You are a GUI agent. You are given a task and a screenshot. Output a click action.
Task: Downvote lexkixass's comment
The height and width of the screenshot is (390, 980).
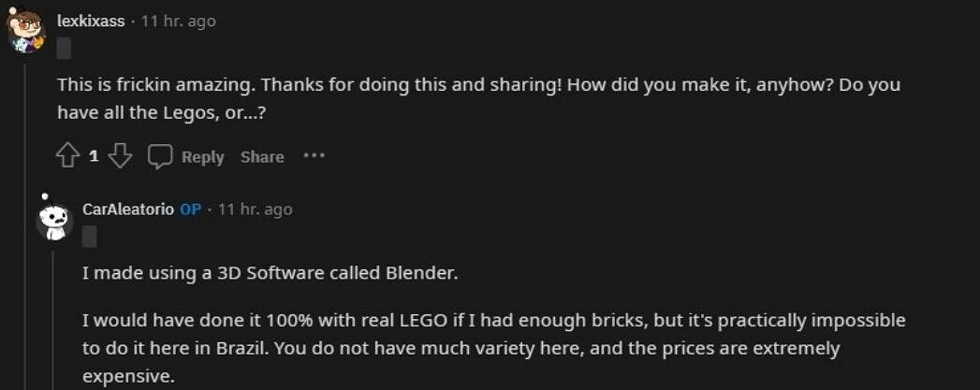click(x=120, y=156)
